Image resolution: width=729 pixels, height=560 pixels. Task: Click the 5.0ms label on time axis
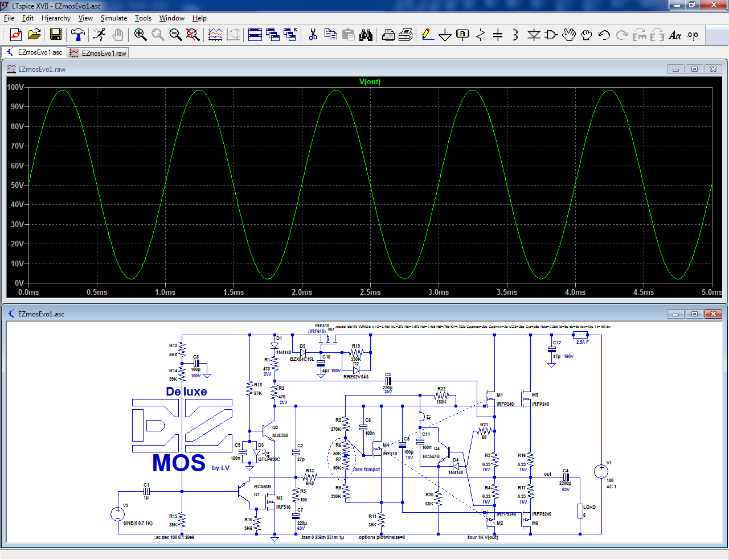click(711, 292)
